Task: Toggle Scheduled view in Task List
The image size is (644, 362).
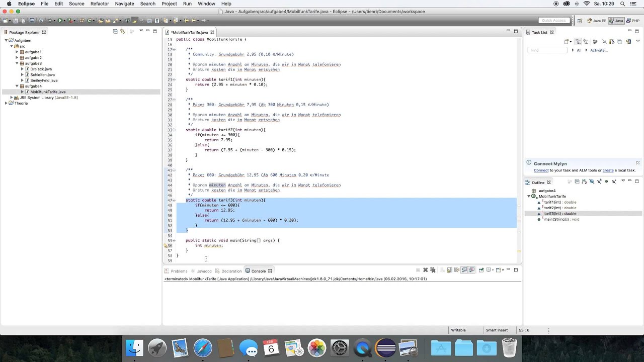Action: pos(586,42)
